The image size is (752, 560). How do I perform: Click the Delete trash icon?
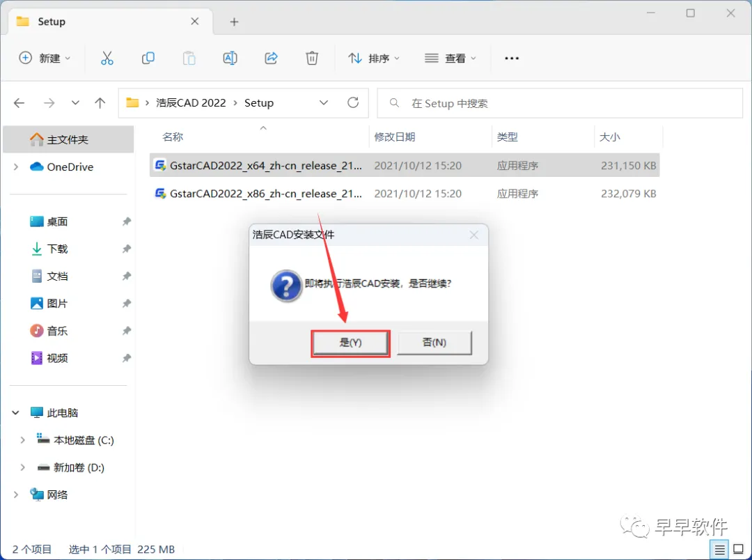point(312,58)
